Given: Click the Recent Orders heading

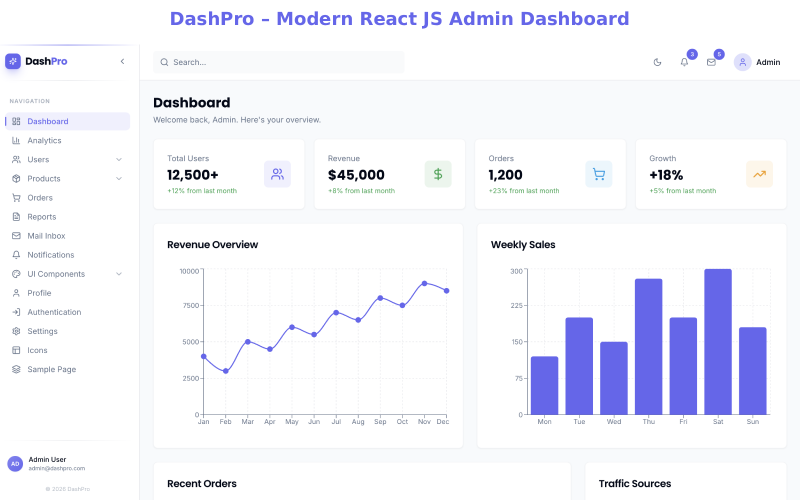Looking at the screenshot, I should 202,484.
